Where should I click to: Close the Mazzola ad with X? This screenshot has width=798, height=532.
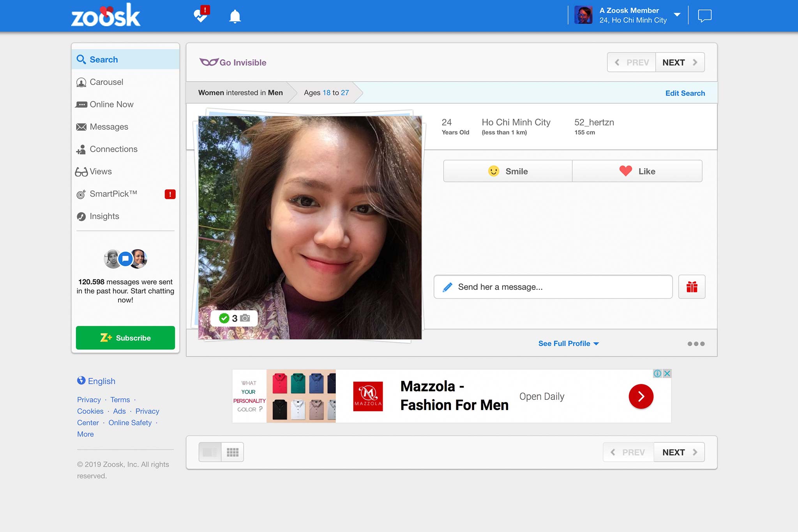(x=667, y=373)
